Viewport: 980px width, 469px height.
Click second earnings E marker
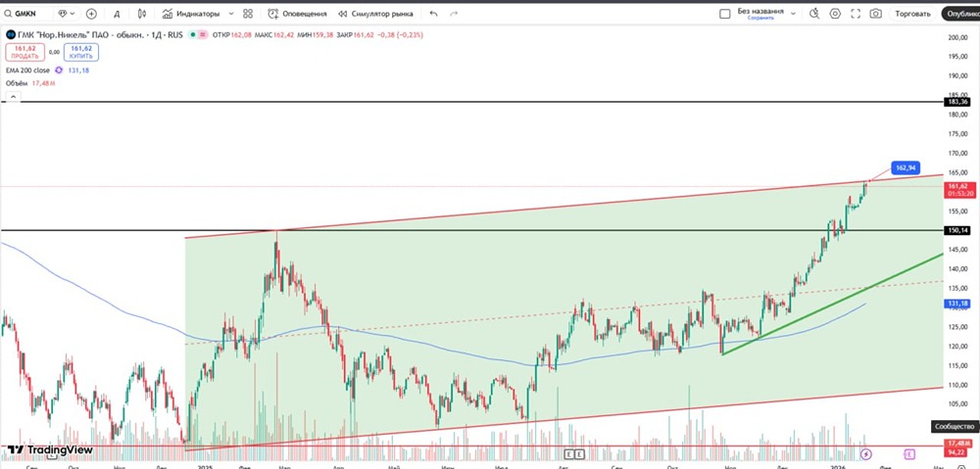coord(579,453)
